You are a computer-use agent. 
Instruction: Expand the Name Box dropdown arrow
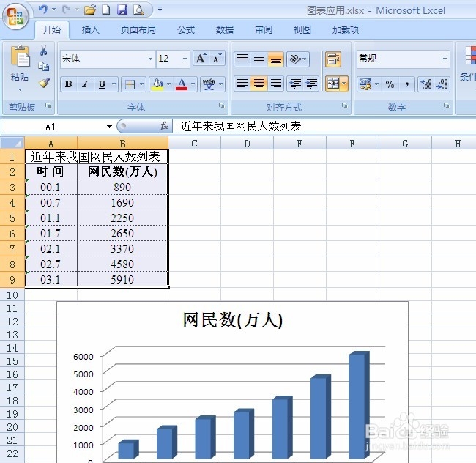point(109,126)
